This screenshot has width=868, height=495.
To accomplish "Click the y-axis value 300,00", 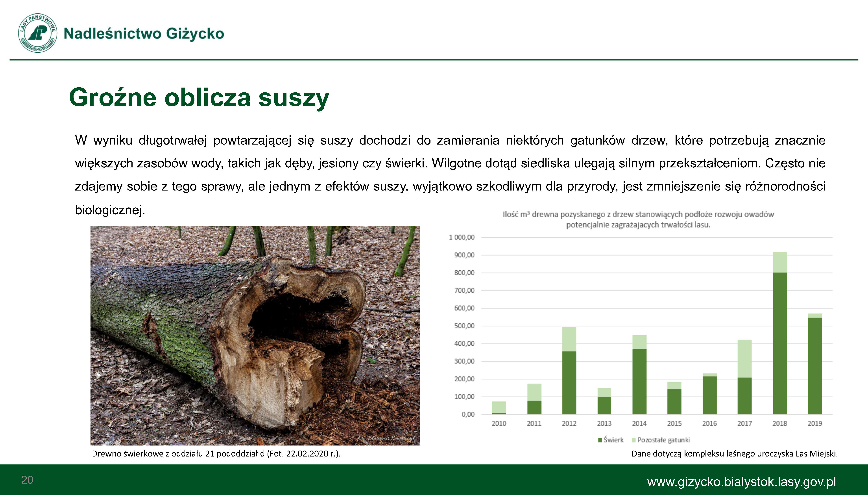I will 464,361.
